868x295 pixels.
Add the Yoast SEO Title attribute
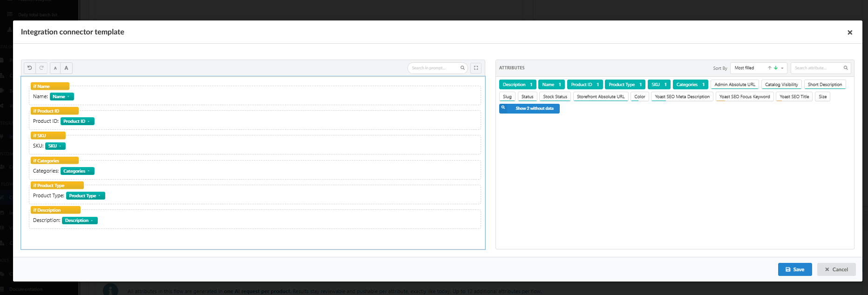click(x=794, y=97)
